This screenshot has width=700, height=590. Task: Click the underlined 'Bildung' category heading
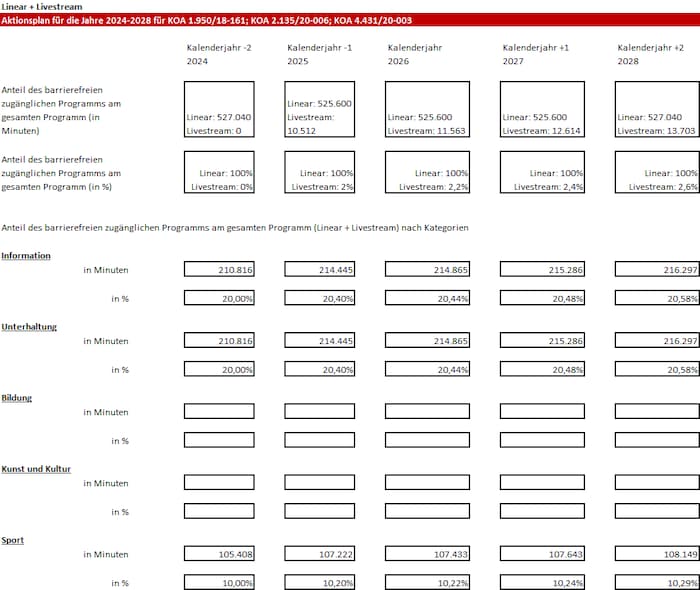point(16,398)
